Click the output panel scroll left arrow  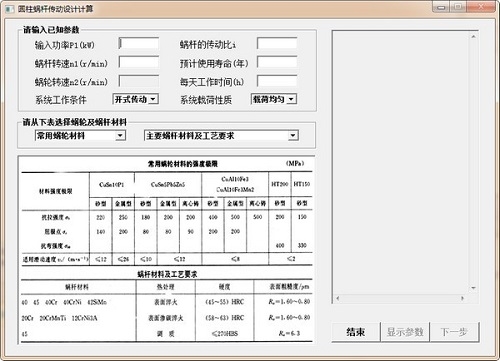[337, 298]
